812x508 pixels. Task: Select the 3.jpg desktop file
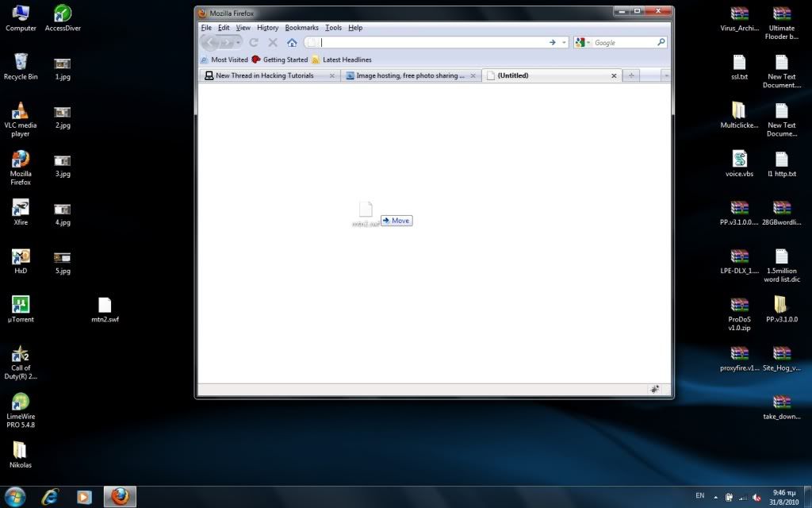point(63,167)
